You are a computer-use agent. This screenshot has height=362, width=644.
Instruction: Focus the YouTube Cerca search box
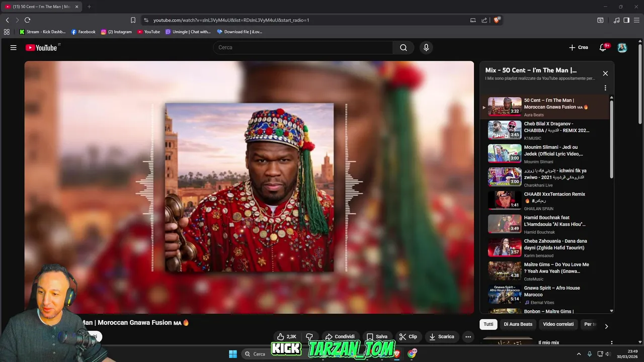(x=303, y=48)
